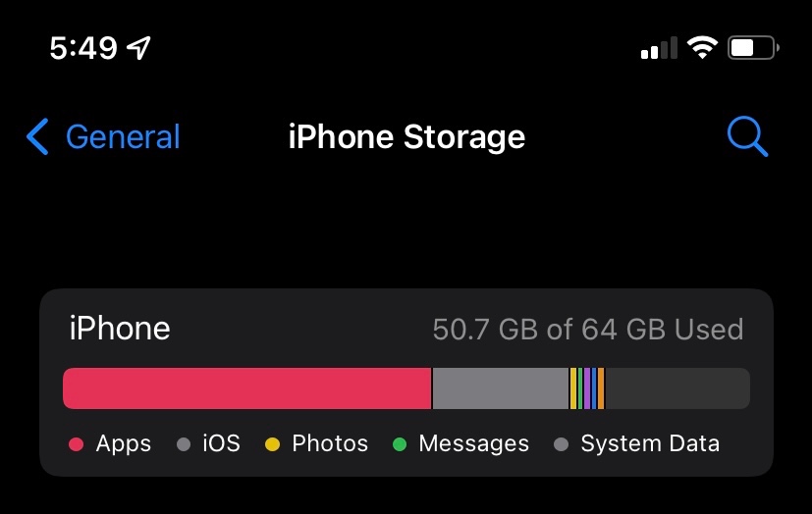The width and height of the screenshot is (812, 514).
Task: Click the cellular signal bars icon
Action: tap(658, 48)
